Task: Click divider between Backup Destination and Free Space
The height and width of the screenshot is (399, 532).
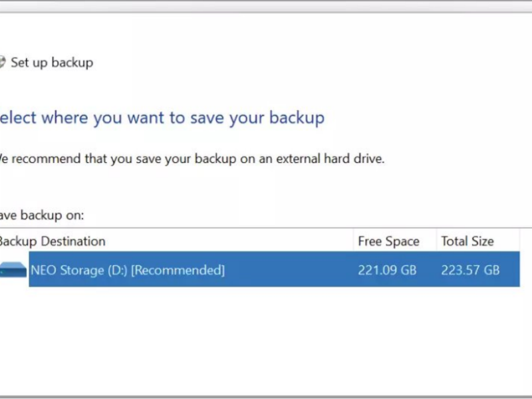Action: (x=353, y=241)
